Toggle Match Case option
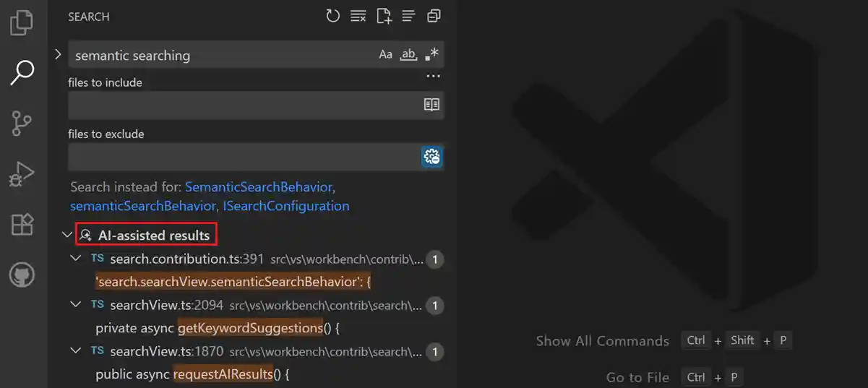868x388 pixels. tap(386, 55)
